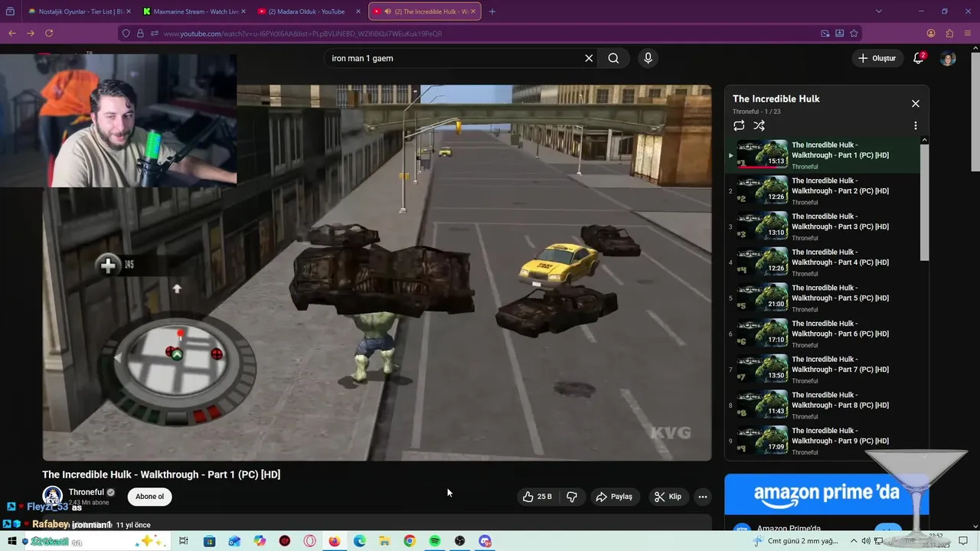This screenshot has width=980, height=551.
Task: Open the Throneful channel name link
Action: pyautogui.click(x=86, y=492)
